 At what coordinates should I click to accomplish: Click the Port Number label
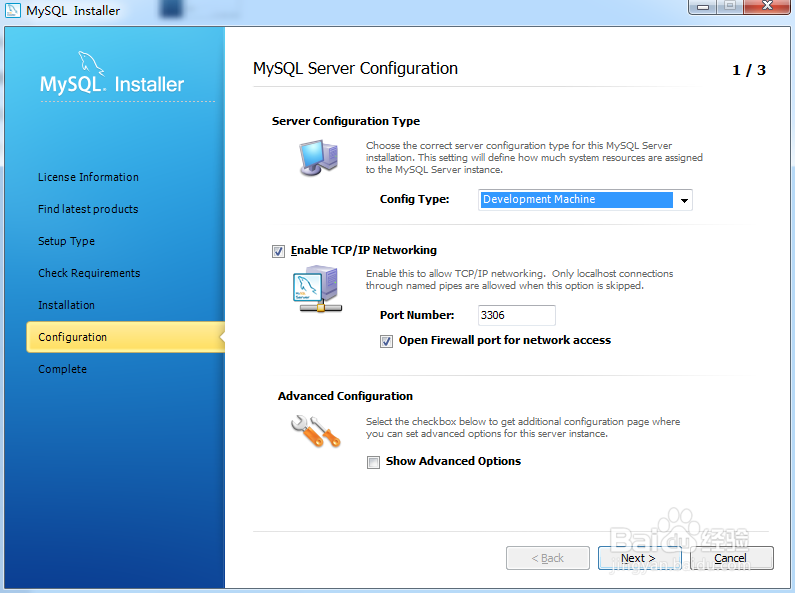pos(417,315)
